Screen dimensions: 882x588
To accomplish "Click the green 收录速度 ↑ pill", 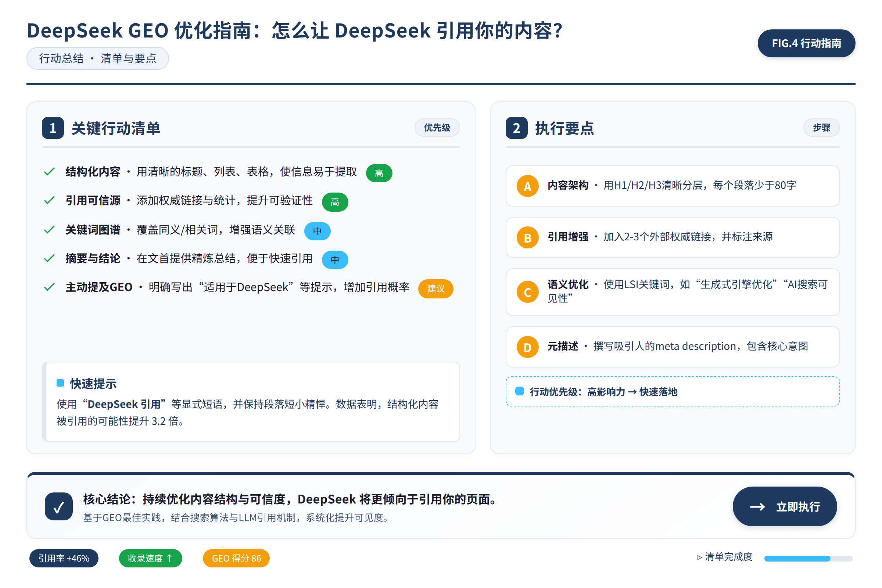I will pyautogui.click(x=150, y=558).
